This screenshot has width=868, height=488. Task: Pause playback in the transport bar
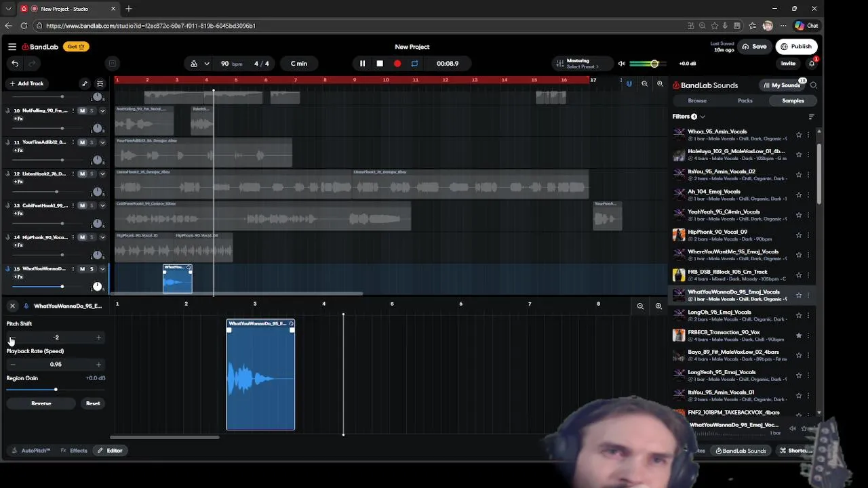point(362,64)
